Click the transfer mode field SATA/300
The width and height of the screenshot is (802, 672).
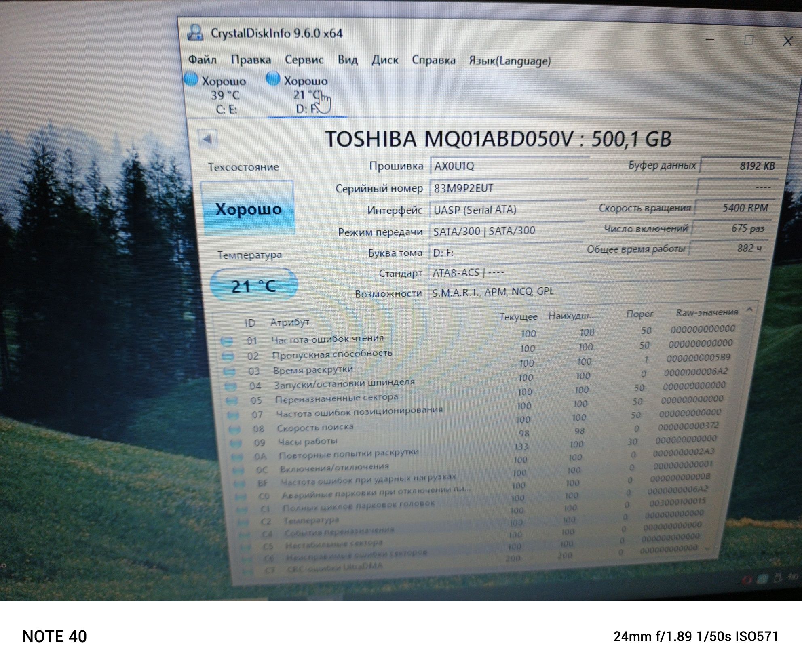click(506, 231)
